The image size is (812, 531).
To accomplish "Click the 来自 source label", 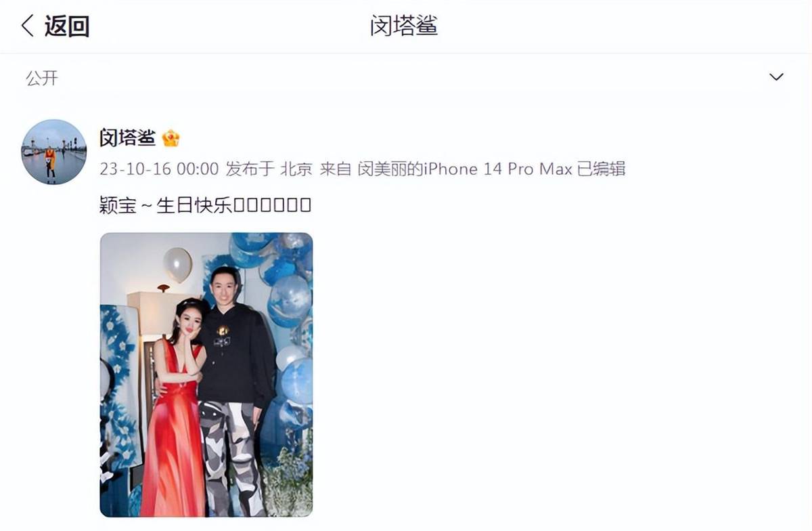I will click(x=335, y=169).
